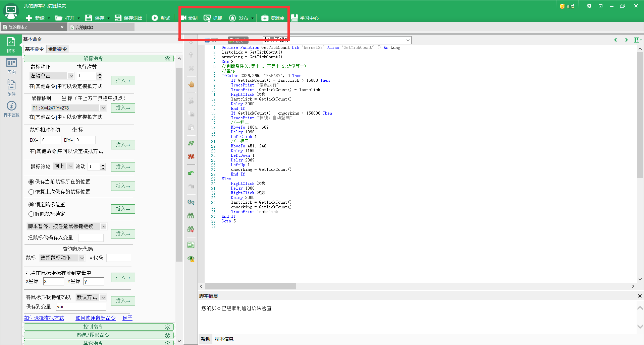644x345 pixels.
Task: Click the green comment slashes icon
Action: tap(191, 143)
